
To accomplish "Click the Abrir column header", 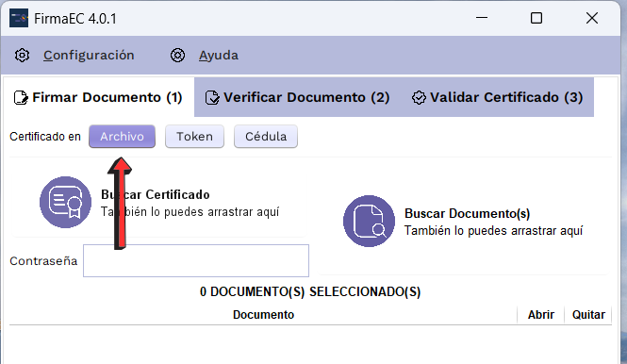I will [541, 315].
